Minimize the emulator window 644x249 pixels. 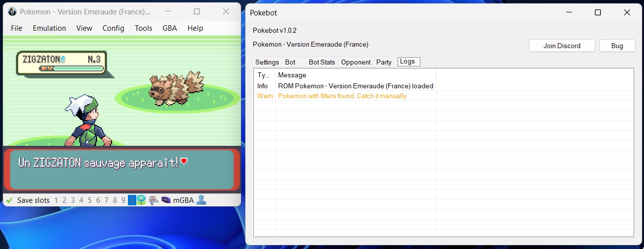(168, 11)
